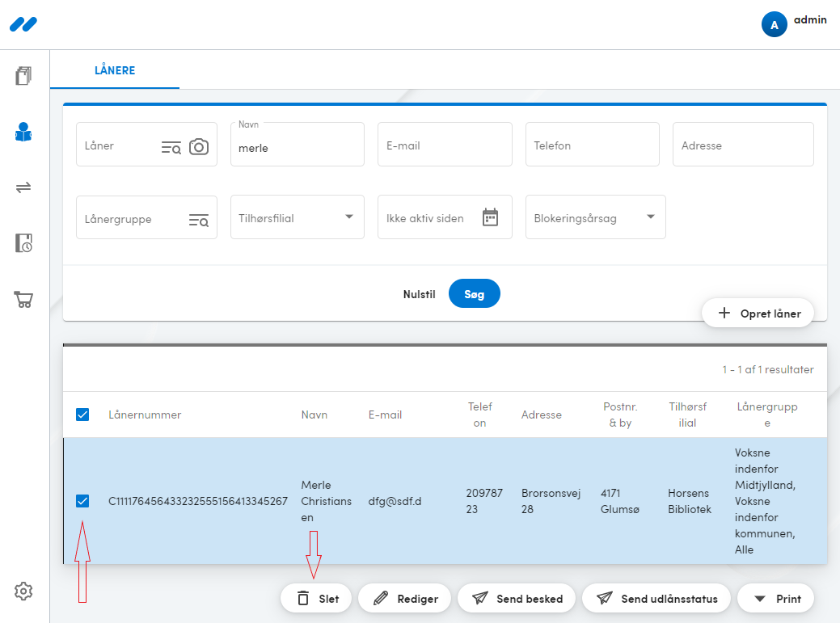Focus the E-mail search field
This screenshot has height=623, width=840.
445,145
